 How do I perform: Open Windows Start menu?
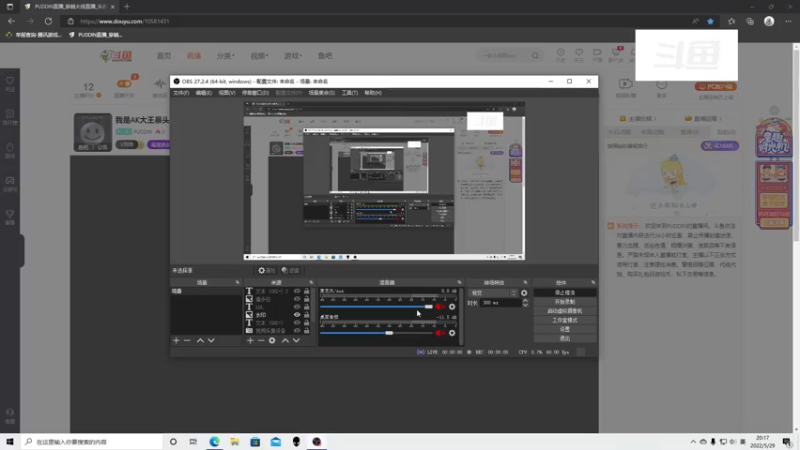click(10, 441)
